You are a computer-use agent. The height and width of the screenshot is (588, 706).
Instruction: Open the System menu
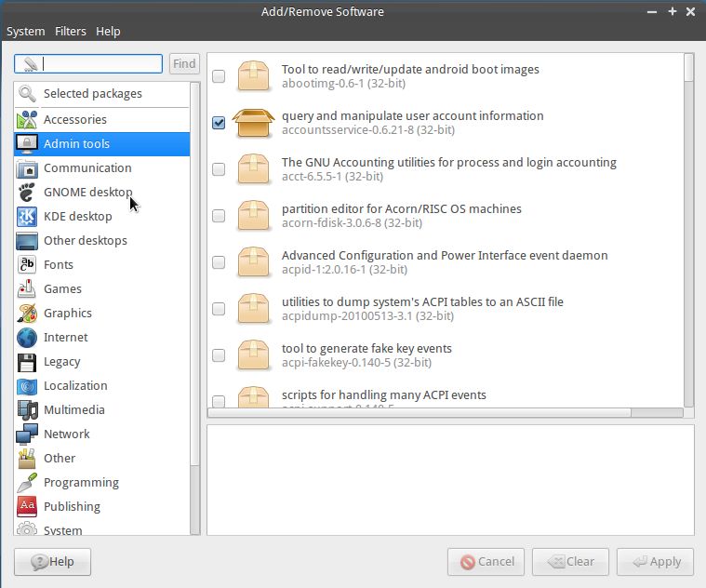(x=26, y=31)
